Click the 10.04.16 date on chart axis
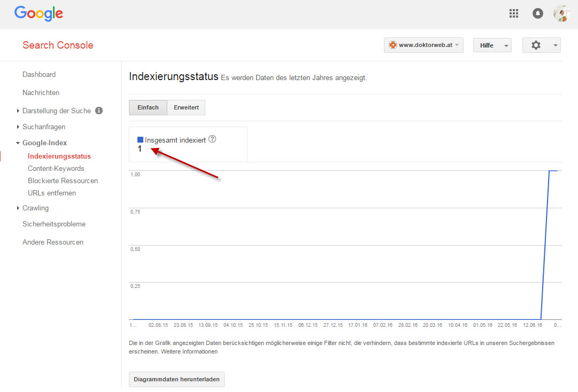 [x=458, y=325]
